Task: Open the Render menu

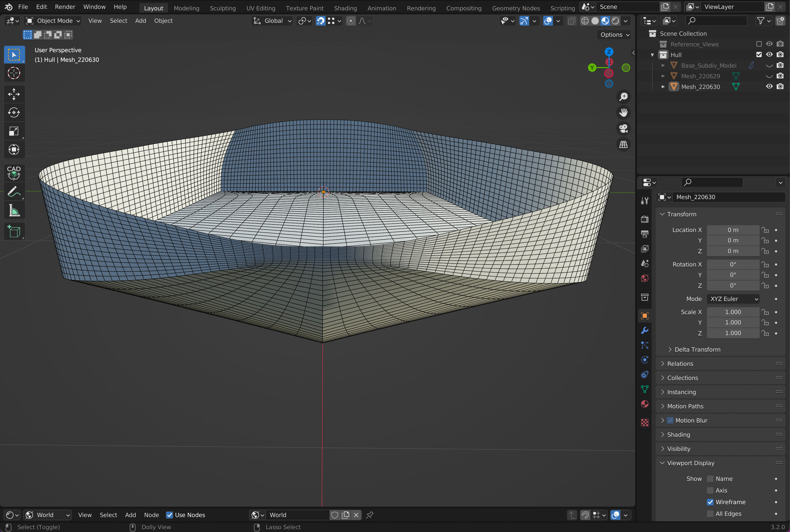Action: point(65,7)
